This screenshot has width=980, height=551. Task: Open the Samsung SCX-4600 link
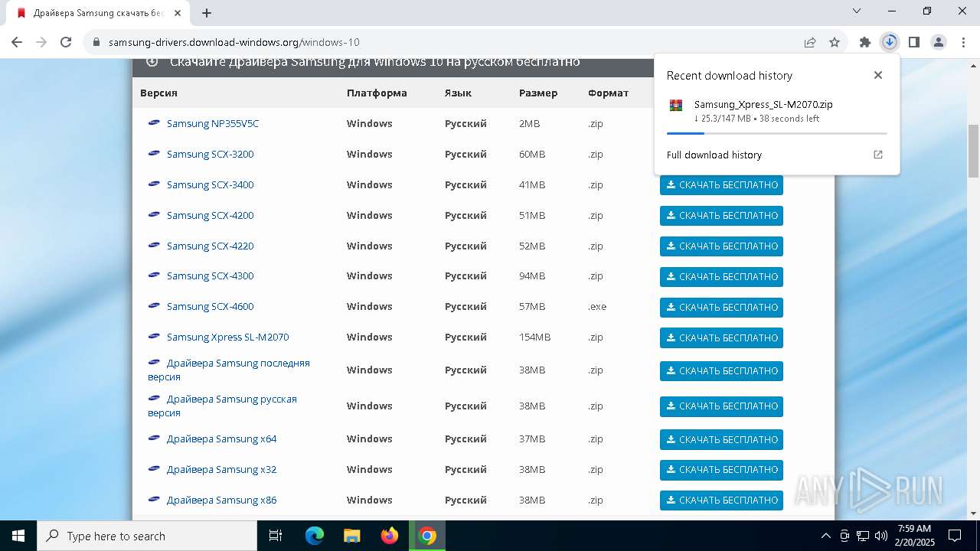(210, 306)
